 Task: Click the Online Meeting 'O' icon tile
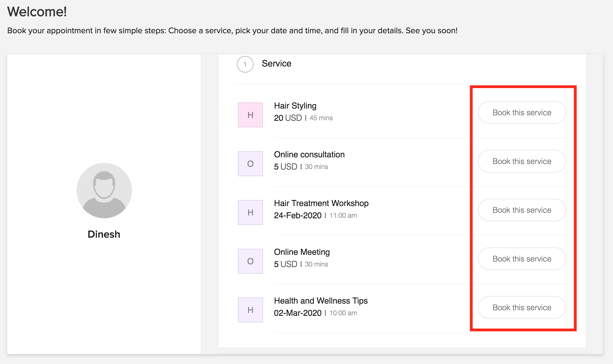(x=250, y=261)
